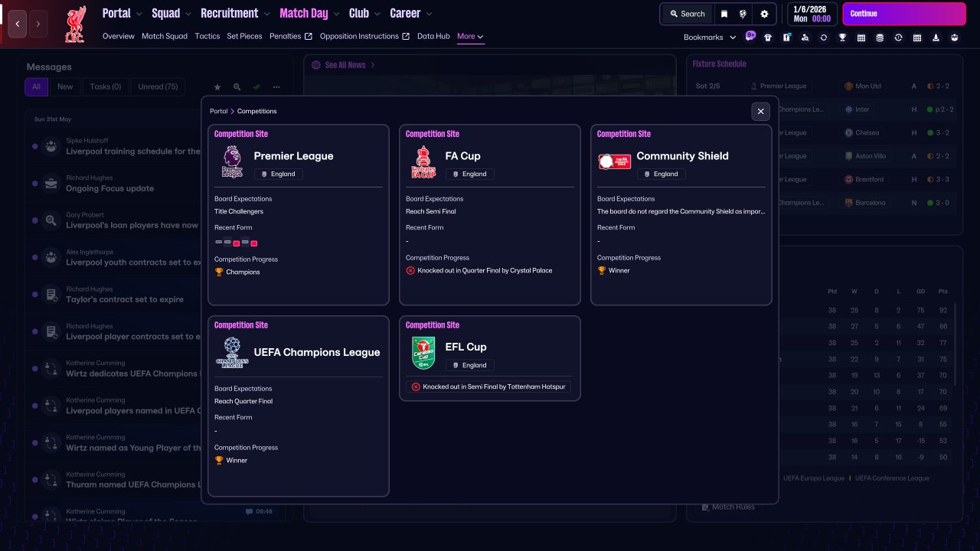Click the Search button
The height and width of the screenshot is (551, 980).
(687, 14)
